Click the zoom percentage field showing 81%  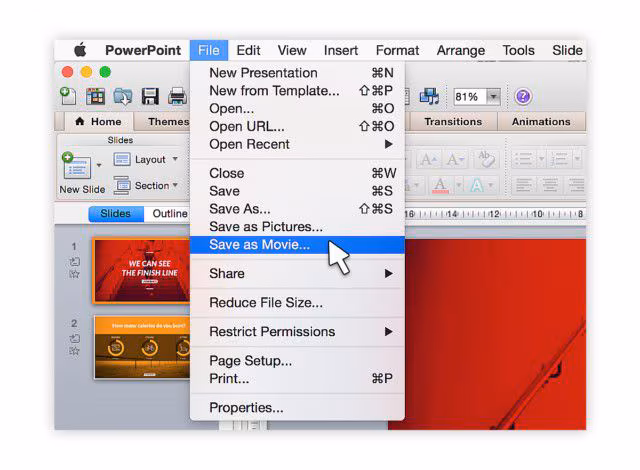click(470, 97)
